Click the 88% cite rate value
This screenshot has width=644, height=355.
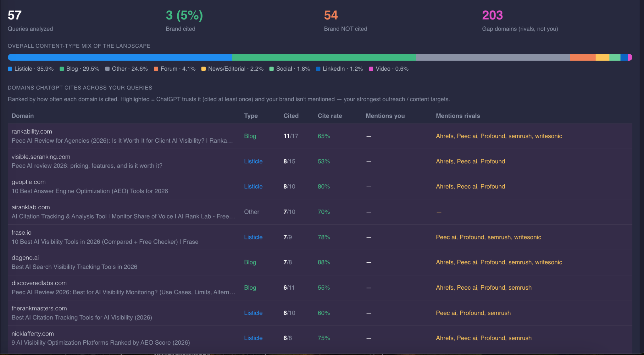(x=324, y=262)
